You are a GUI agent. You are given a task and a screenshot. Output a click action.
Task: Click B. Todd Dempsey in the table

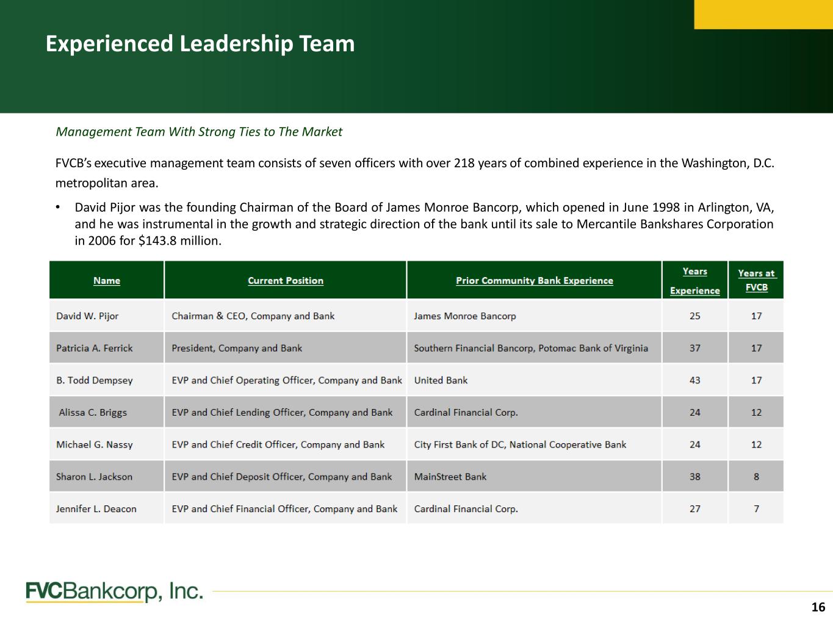point(94,380)
